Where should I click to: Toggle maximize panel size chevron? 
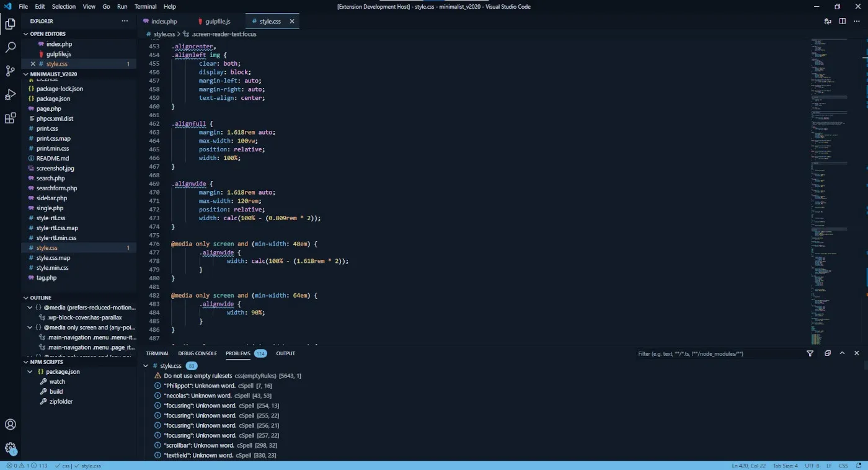pos(842,353)
